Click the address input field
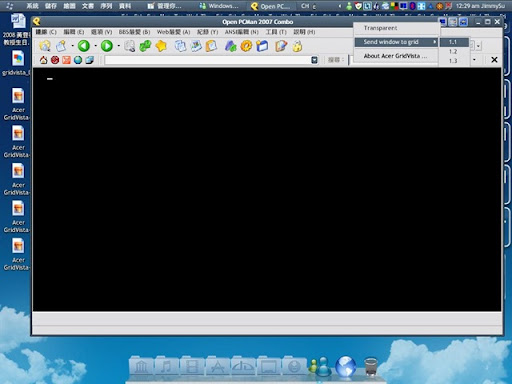Screen dimensions: 512x384 click(207, 60)
